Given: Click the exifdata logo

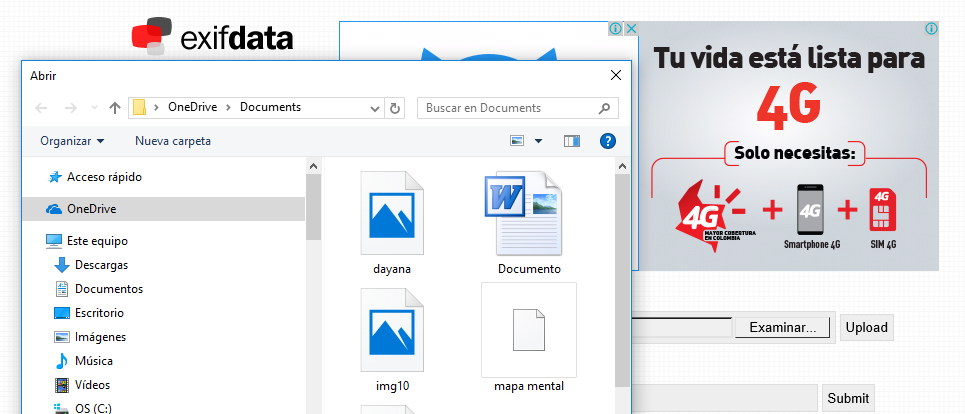Looking at the screenshot, I should [212, 36].
